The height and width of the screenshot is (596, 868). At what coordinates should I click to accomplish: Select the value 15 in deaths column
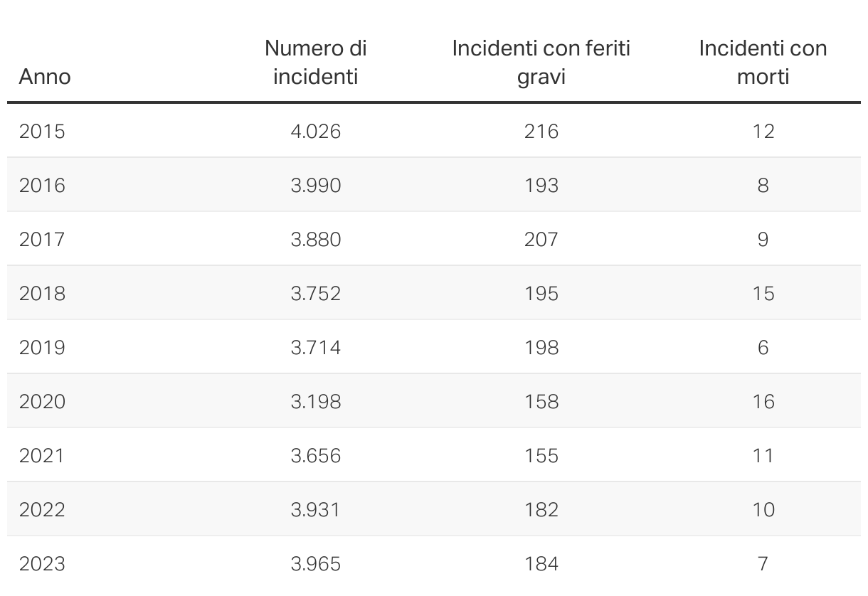coord(763,294)
